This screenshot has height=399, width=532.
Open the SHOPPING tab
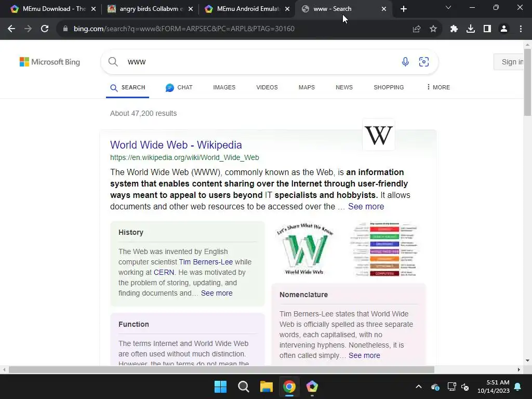pos(389,87)
